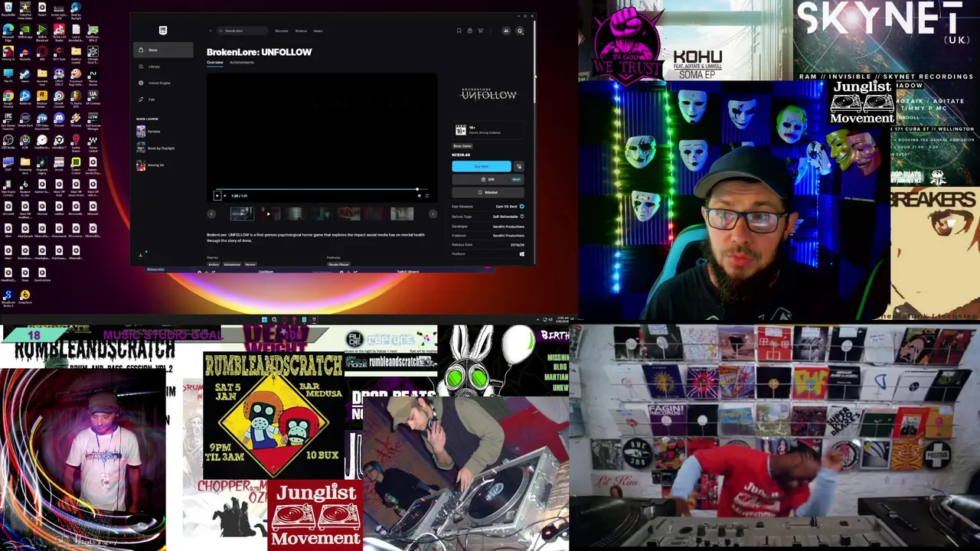Open video settings gear in player
Viewport: 980px width, 551px height.
[x=419, y=196]
